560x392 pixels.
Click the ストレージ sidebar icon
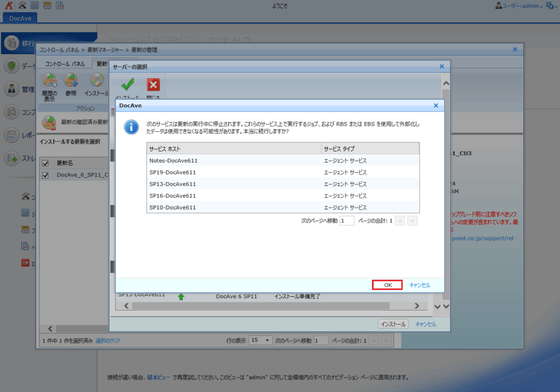[11, 158]
